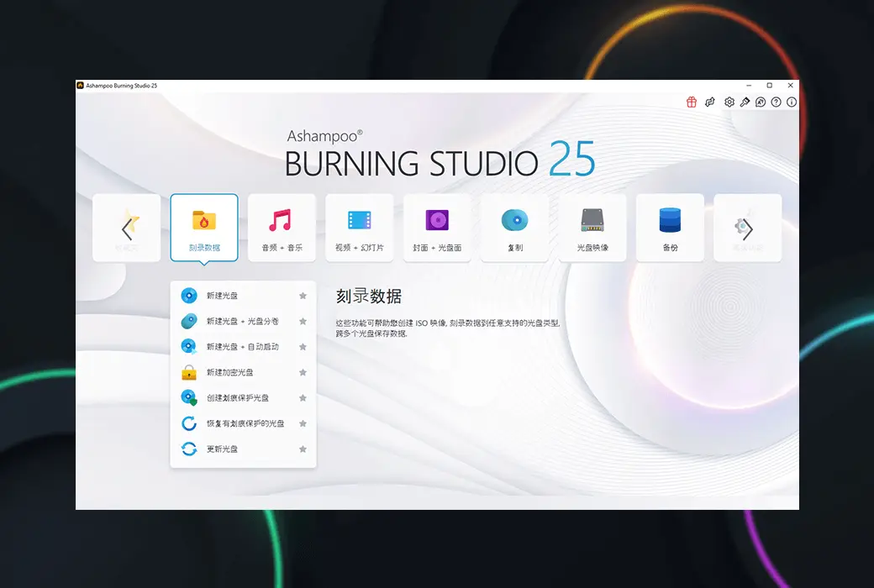Viewport: 874px width, 588px height.
Task: Favorite 新建加密光盘 with its star
Action: tap(303, 372)
